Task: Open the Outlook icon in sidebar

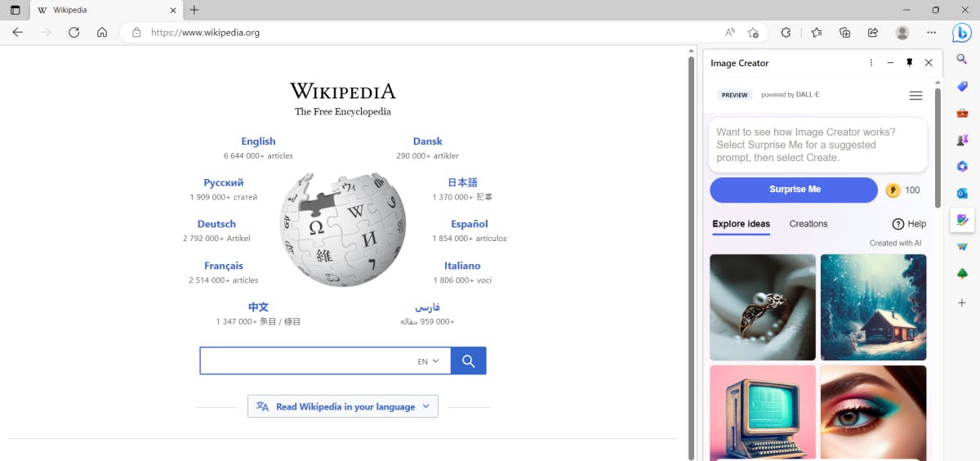Action: [962, 193]
